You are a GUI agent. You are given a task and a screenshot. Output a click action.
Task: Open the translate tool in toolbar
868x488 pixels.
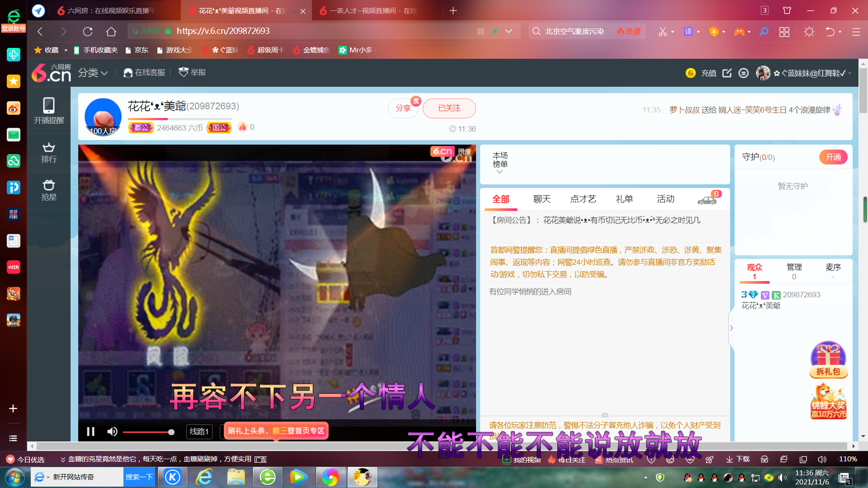pos(688,32)
